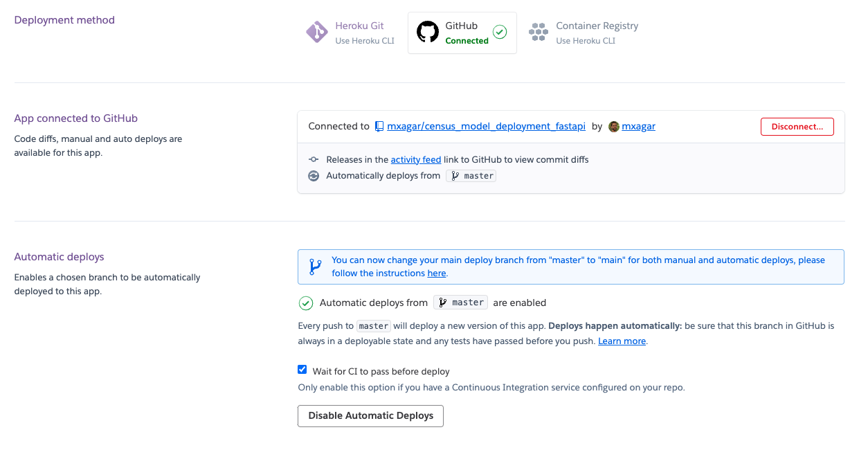Click the Container Registry hexagons icon

pos(539,32)
